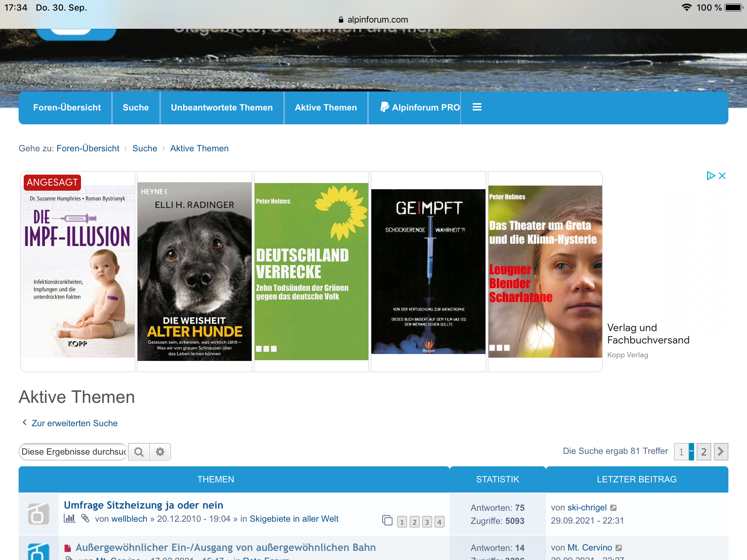Go back to Zur erweiterten Suche

pyautogui.click(x=74, y=423)
